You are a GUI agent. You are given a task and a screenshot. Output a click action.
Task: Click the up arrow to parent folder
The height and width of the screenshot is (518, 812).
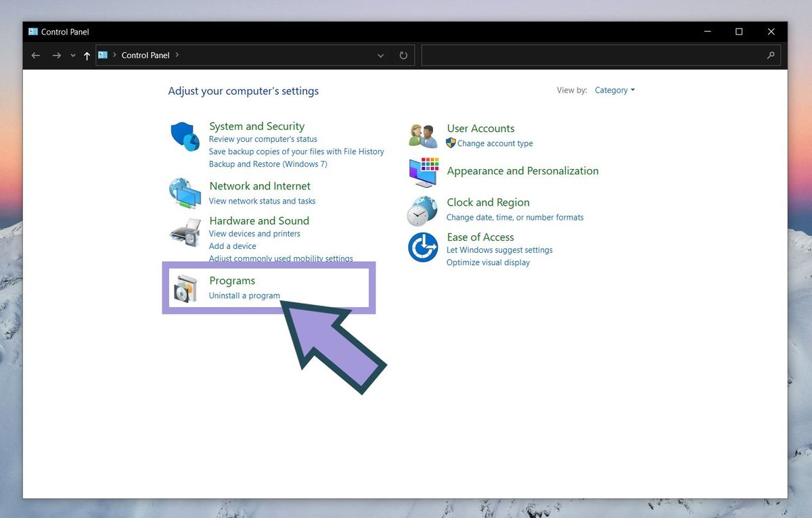pyautogui.click(x=87, y=55)
